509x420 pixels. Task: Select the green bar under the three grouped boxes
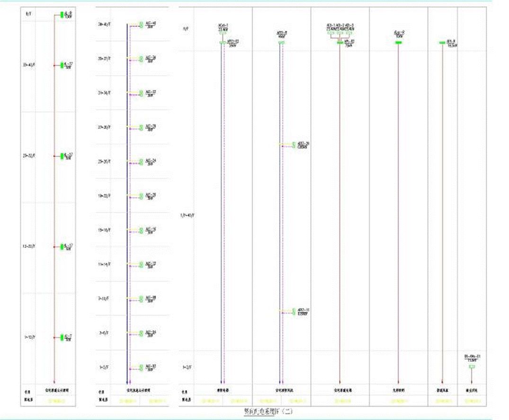click(340, 43)
